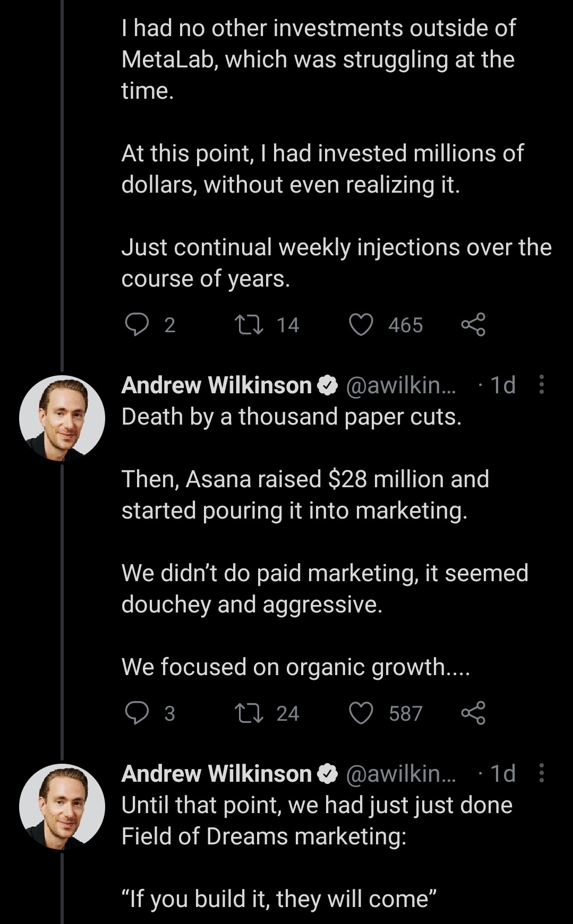Open more options on Death by paper cuts tweet
This screenshot has width=573, height=924.
tap(541, 385)
